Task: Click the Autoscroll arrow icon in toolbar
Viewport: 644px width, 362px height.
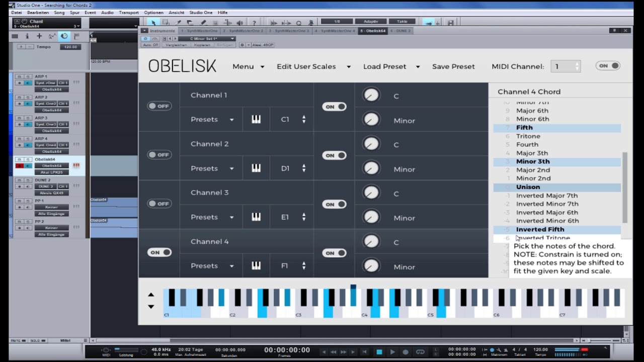Action: (428, 23)
